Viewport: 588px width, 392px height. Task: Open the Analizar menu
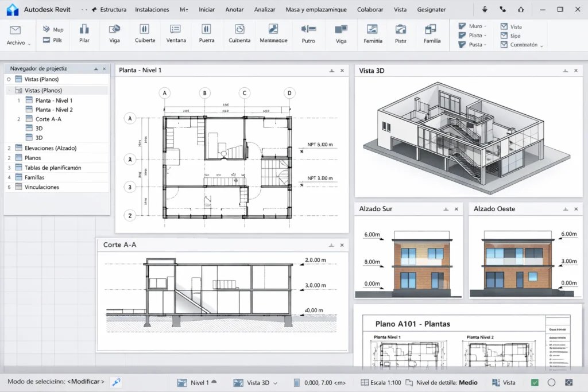tap(265, 9)
